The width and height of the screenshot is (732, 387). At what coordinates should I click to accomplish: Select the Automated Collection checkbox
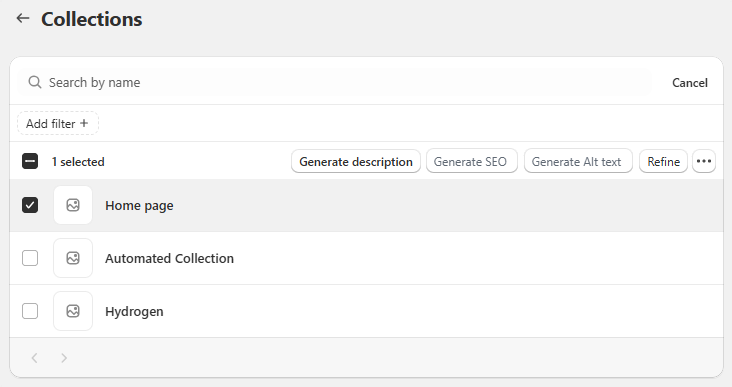(30, 258)
